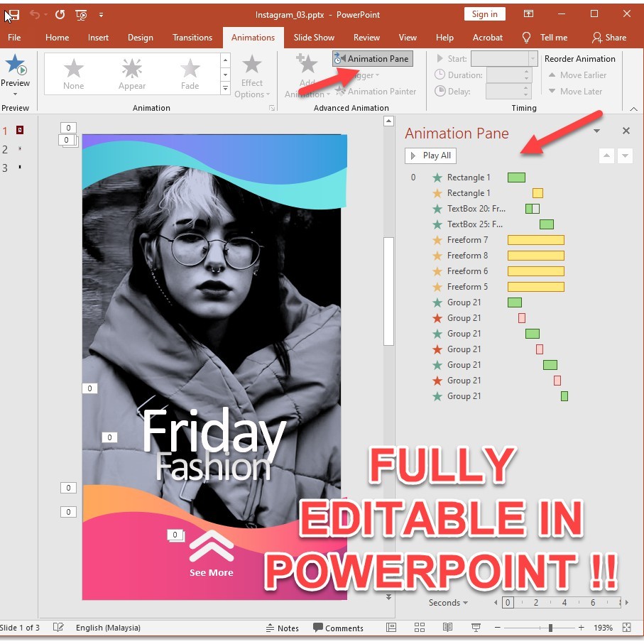
Task: Open the Seconds dropdown in timeline
Action: 449,603
